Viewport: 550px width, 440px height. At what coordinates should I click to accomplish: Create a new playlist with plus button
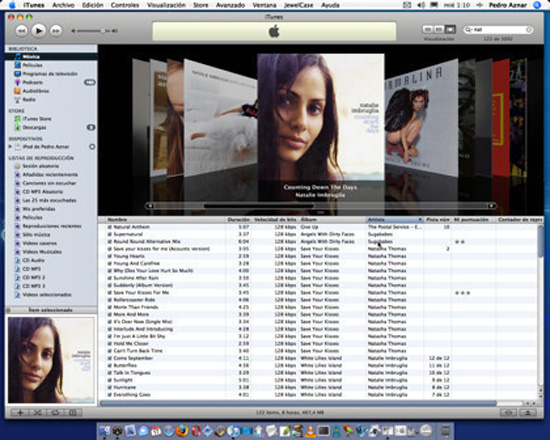coord(20,413)
